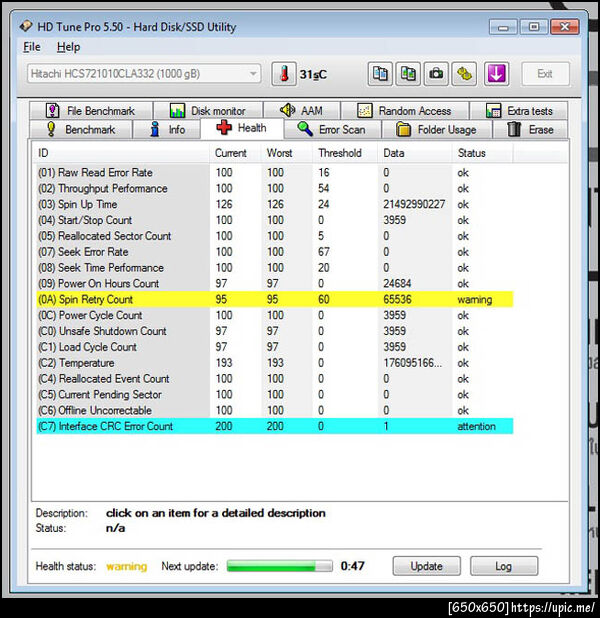Image resolution: width=600 pixels, height=618 pixels.
Task: Click the Folder Usage folder icon
Action: [x=403, y=129]
